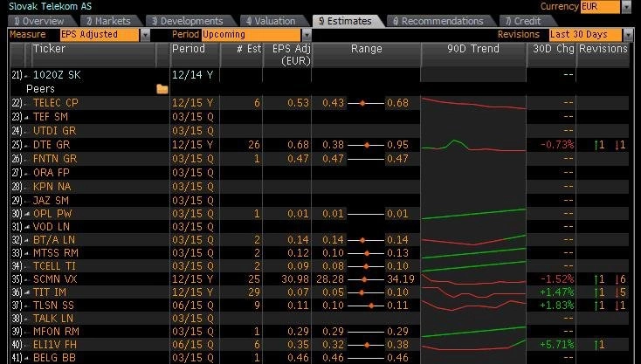Click the +5.71% change for ELI1V FH
This screenshot has width=641, height=364.
click(557, 345)
